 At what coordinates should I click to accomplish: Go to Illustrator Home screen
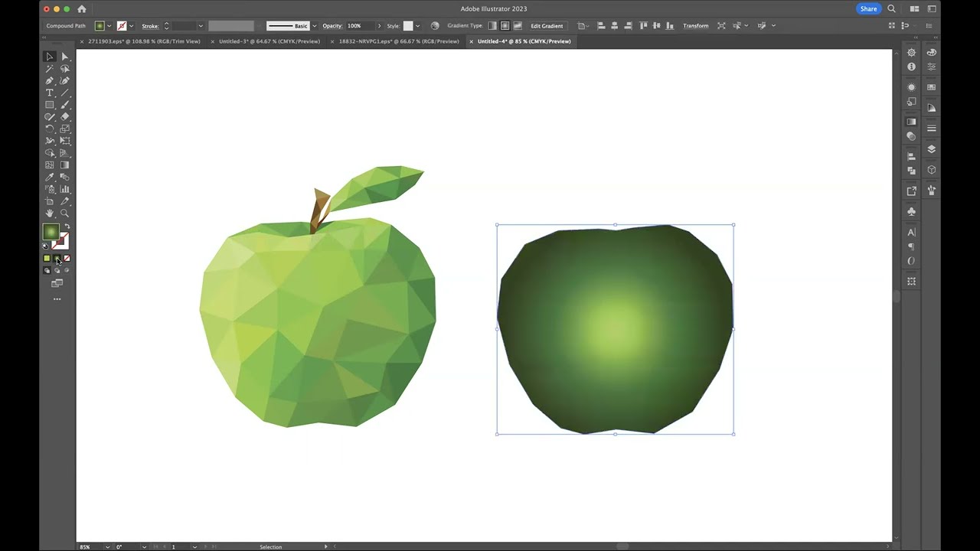click(82, 9)
